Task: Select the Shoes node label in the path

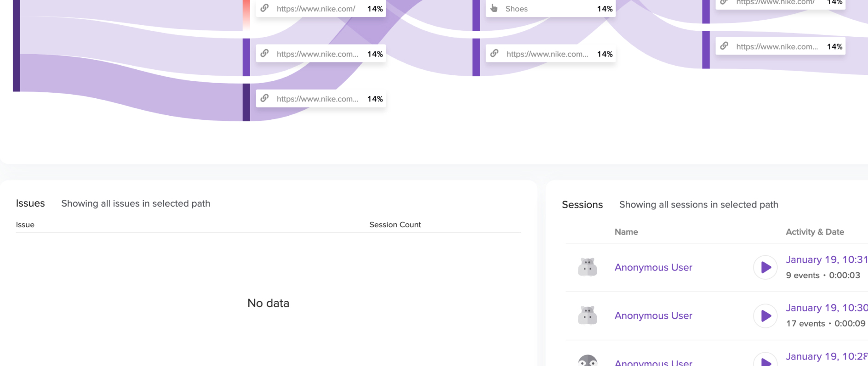Action: pyautogui.click(x=516, y=9)
